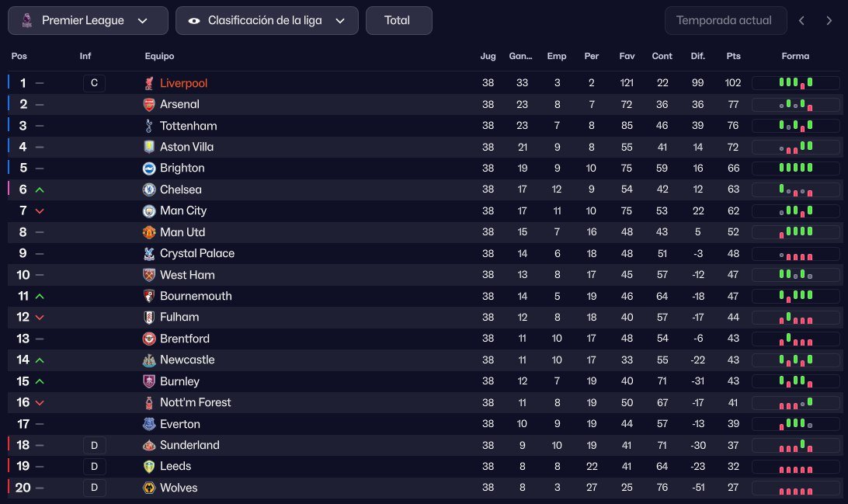The width and height of the screenshot is (848, 504).
Task: Click the eye icon in view selector
Action: click(x=193, y=20)
